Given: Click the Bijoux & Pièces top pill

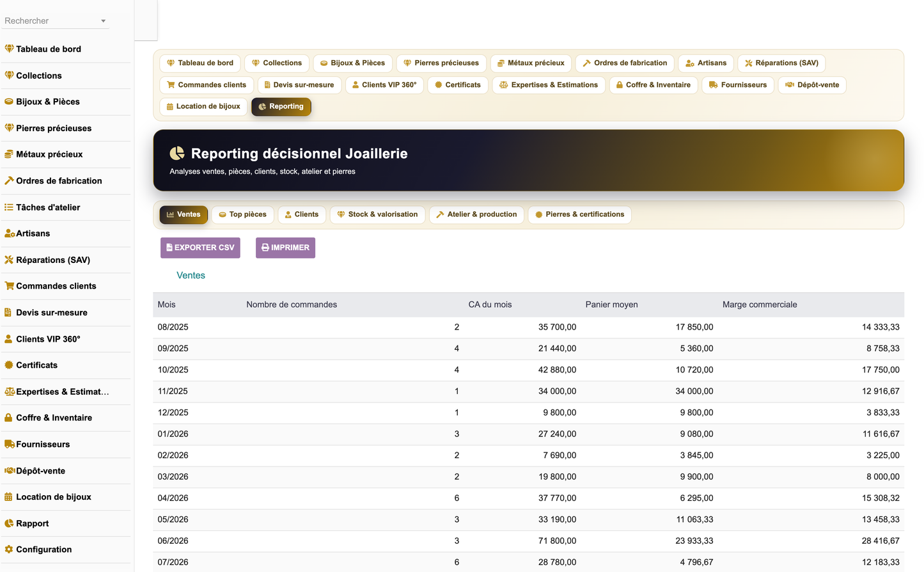Looking at the screenshot, I should click(x=352, y=63).
